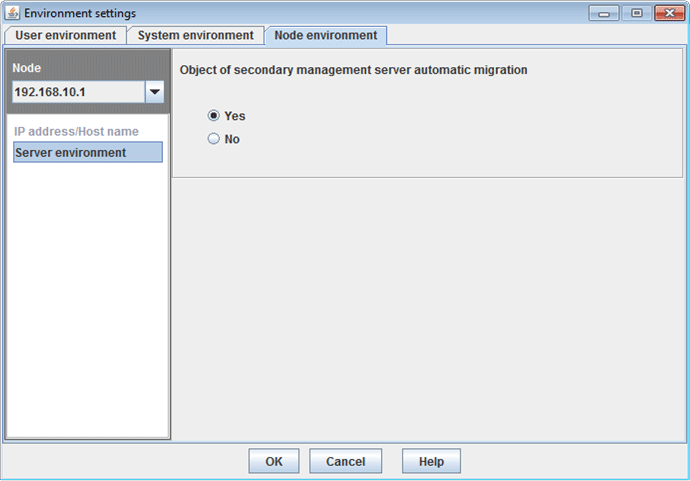
Task: Minimize the Environment settings window
Action: (604, 13)
